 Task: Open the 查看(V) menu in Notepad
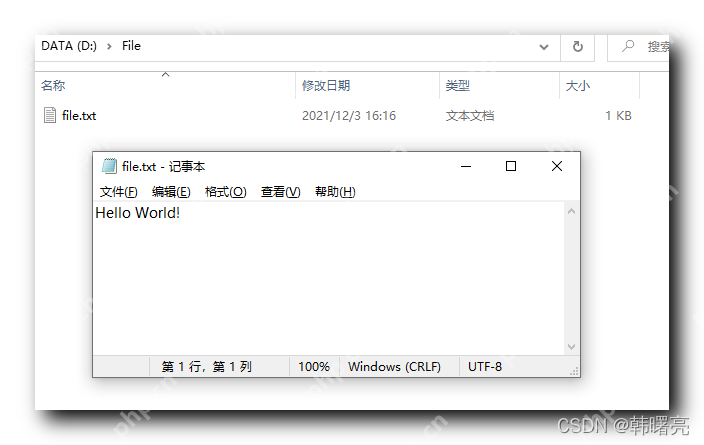pyautogui.click(x=281, y=192)
